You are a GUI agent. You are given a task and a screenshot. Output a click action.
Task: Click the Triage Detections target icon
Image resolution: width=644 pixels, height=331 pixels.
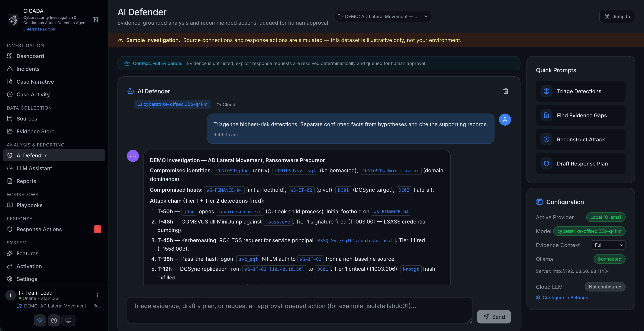pyautogui.click(x=546, y=91)
